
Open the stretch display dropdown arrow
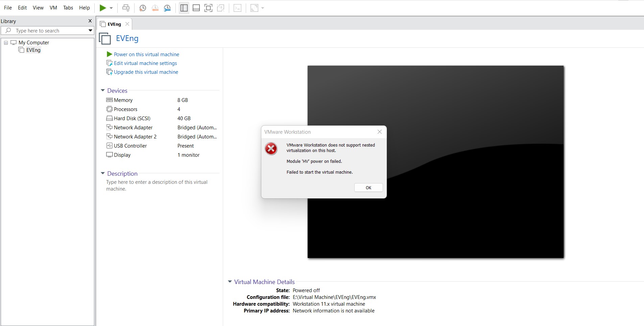click(263, 8)
